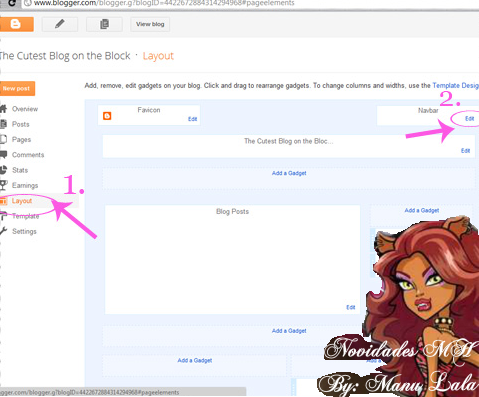Add a Gadget in bottom-left footer section

(x=195, y=361)
